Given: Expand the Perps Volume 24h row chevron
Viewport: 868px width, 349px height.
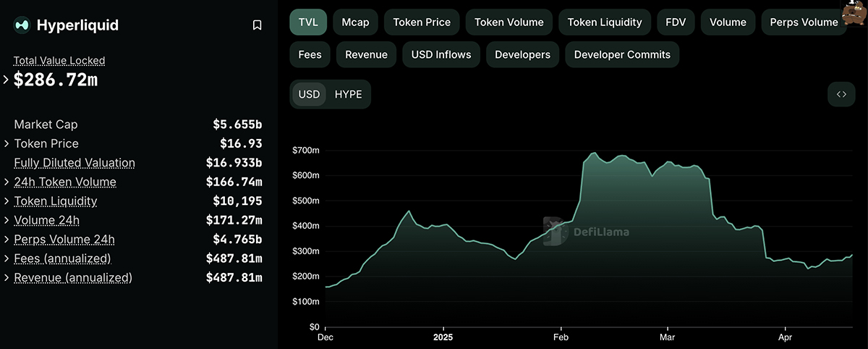Looking at the screenshot, I should (x=7, y=239).
